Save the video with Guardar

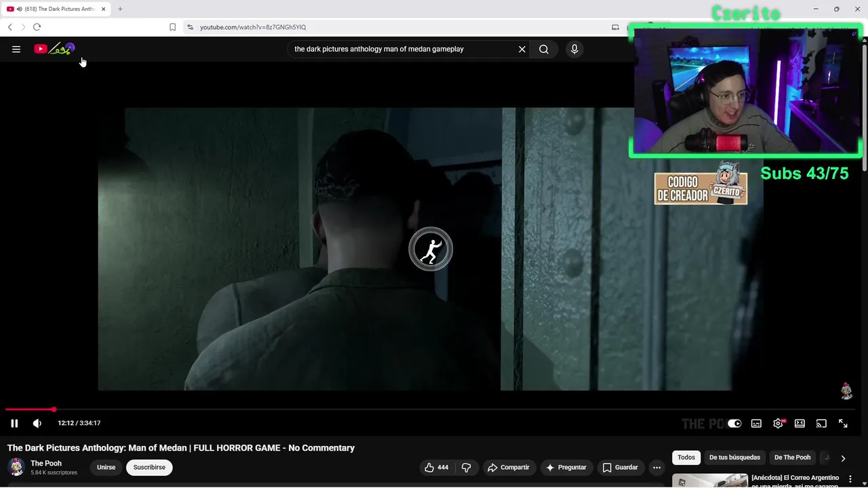pos(620,467)
